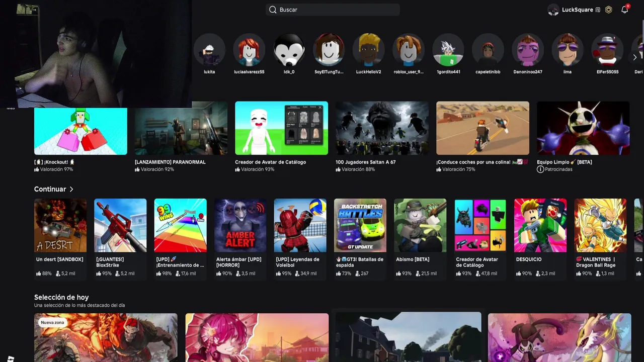Click 'Un desrt [SANDBOX]' title text

click(x=60, y=259)
